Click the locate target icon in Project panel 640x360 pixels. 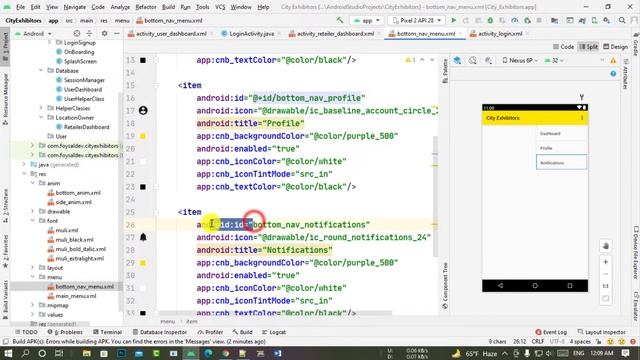tap(77, 33)
